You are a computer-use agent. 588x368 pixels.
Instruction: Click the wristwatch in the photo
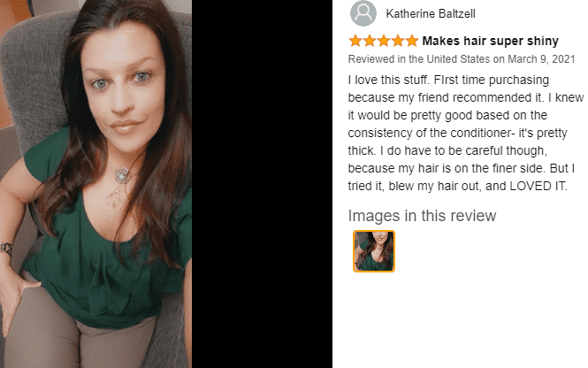coord(6,248)
